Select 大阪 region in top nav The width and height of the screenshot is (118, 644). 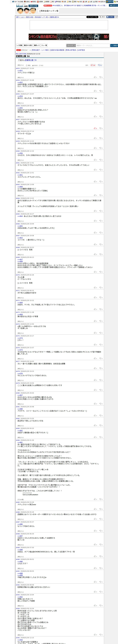coord(79,2)
